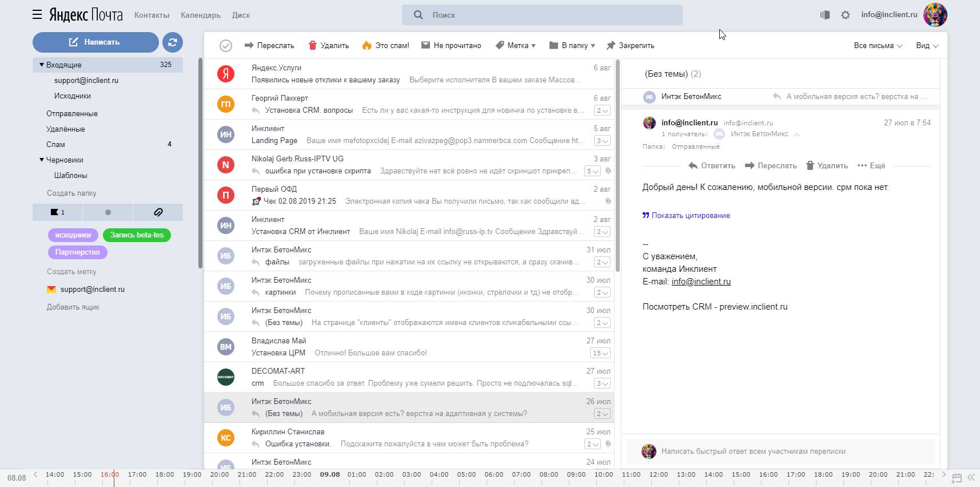The width and height of the screenshot is (980, 487).
Task: Click DECOMAT-ART sender avatar
Action: [x=226, y=377]
